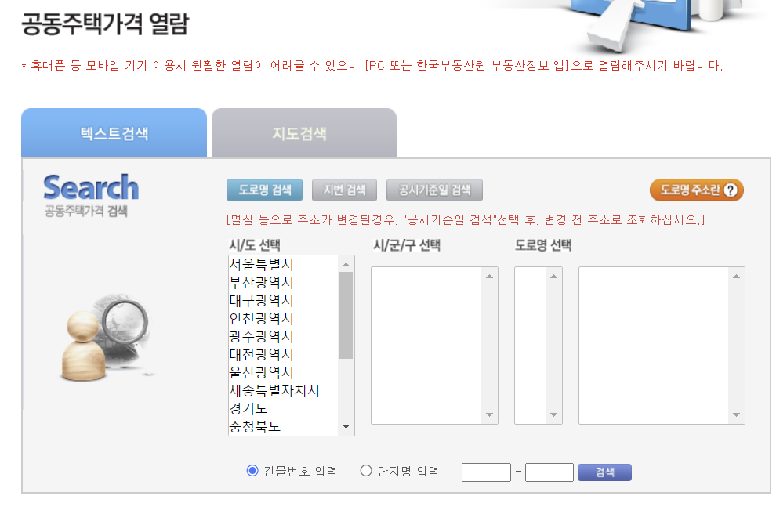Click the 시/도 list scroll-down arrow

tap(346, 426)
